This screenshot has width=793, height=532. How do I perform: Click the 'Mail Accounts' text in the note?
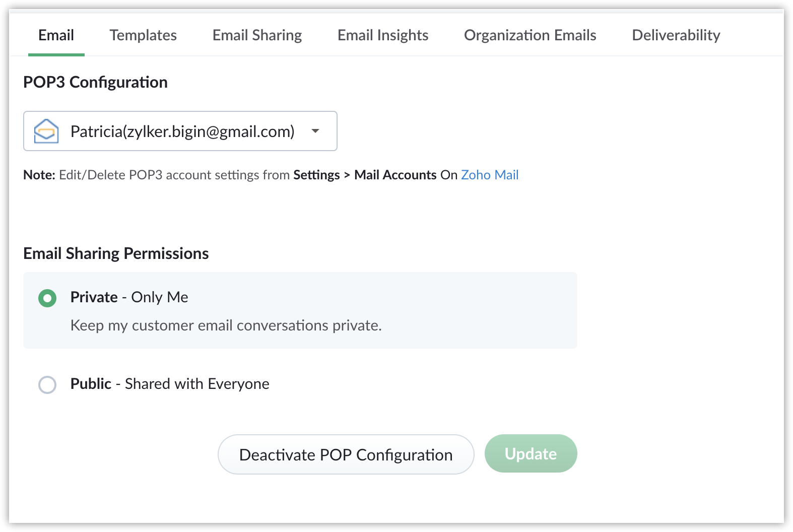pos(395,175)
